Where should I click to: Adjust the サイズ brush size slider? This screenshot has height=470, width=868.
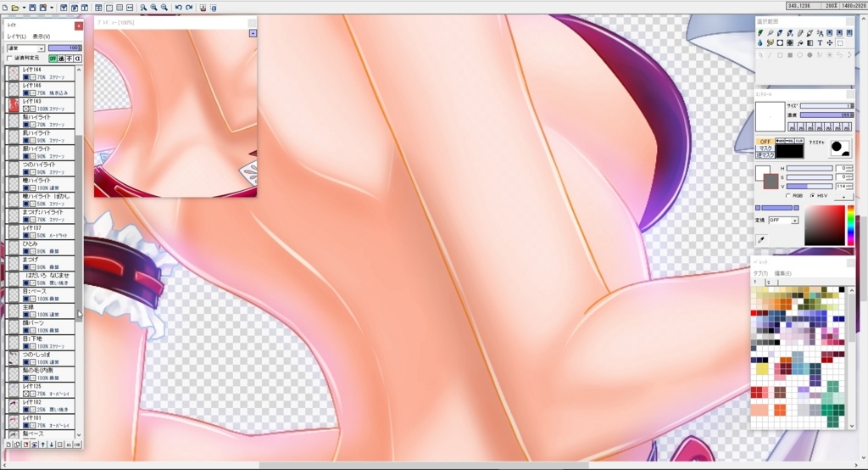(826, 105)
